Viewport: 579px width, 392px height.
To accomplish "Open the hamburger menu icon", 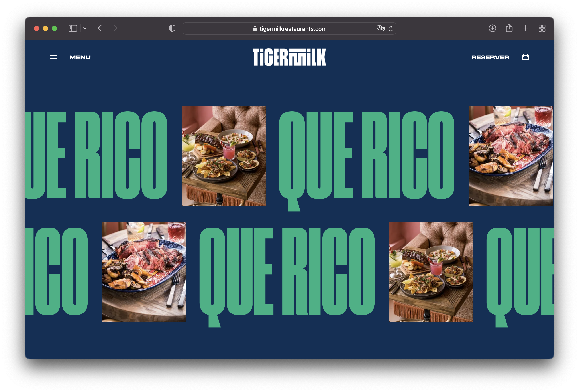I will click(54, 57).
